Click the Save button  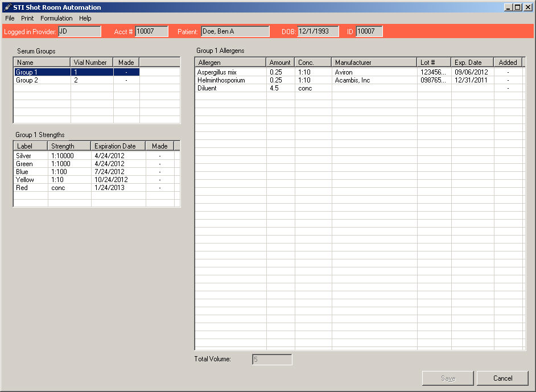(448, 378)
